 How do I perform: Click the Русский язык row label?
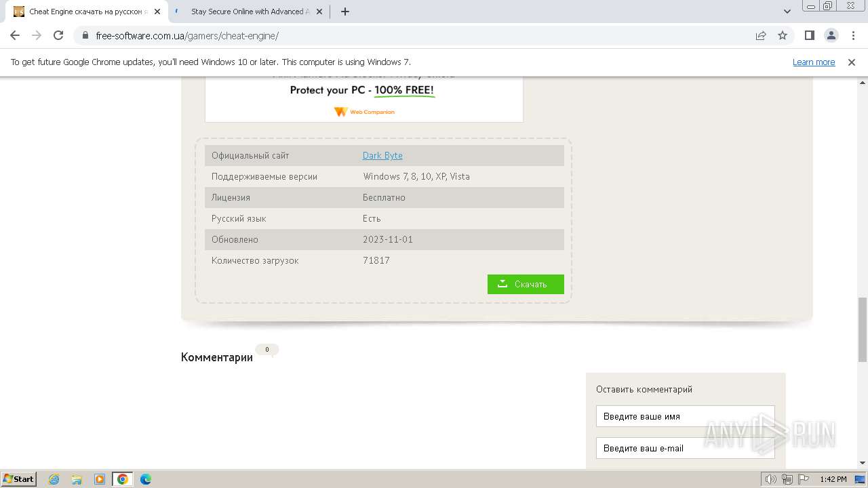[239, 219]
